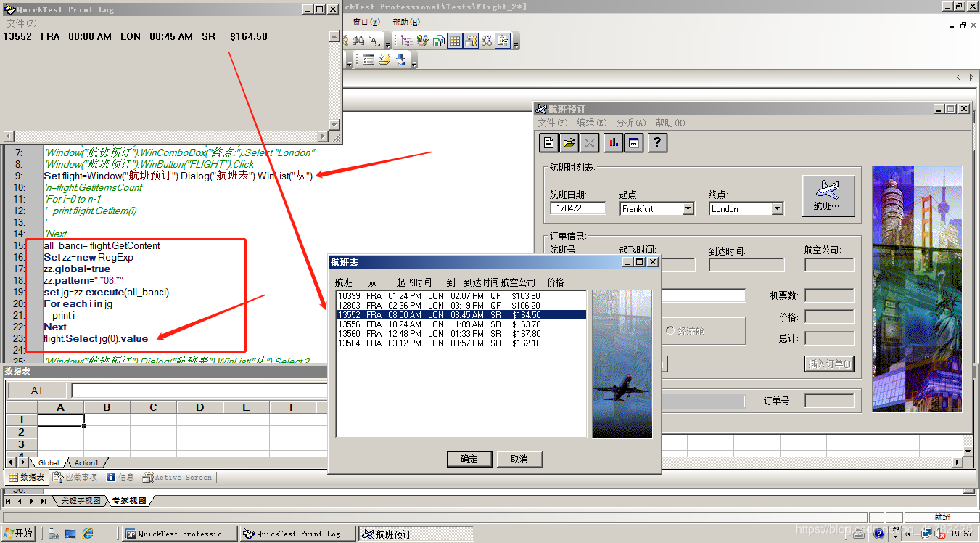Screen dimensions: 980x543
Task: Click the icon with question mark and nodes
Action: tap(487, 41)
